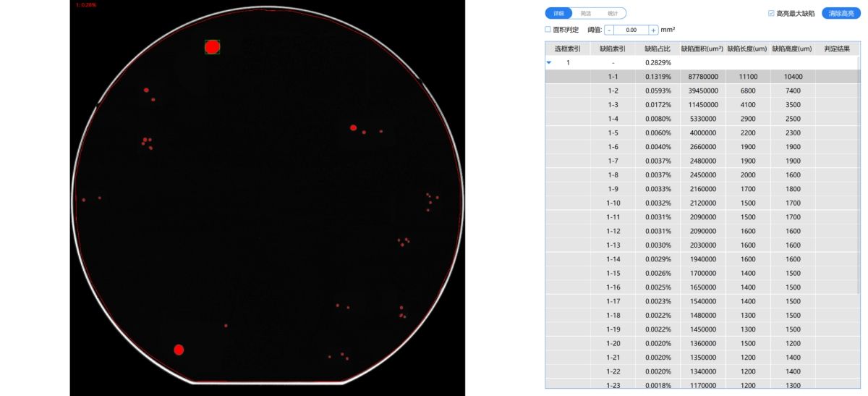Switch to the 简洁 tab
868x396 pixels.
pos(585,13)
